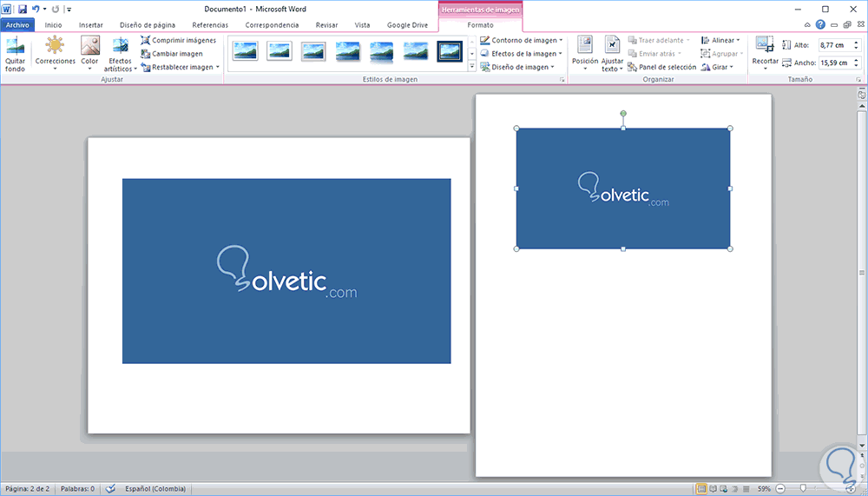
Task: Increase the Alto value with the stepper
Action: 858,43
